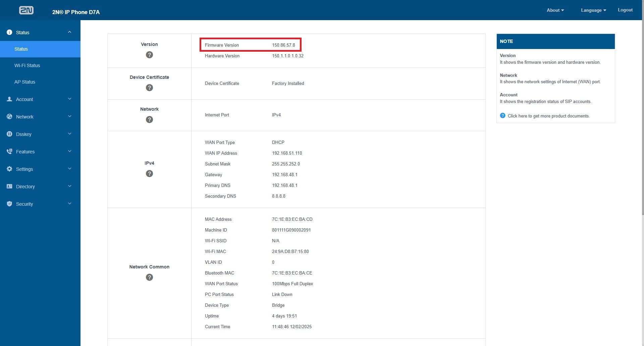The image size is (644, 346).
Task: Select WAN IP Address 192.168.51.110
Action: coord(287,153)
